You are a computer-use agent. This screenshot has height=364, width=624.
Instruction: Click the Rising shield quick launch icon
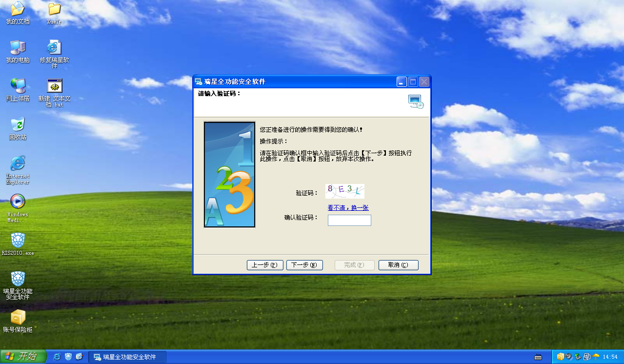(68, 357)
